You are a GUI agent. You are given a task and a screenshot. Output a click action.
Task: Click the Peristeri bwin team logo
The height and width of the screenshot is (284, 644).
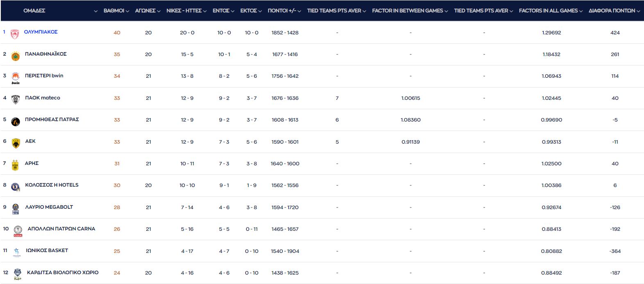pyautogui.click(x=15, y=77)
